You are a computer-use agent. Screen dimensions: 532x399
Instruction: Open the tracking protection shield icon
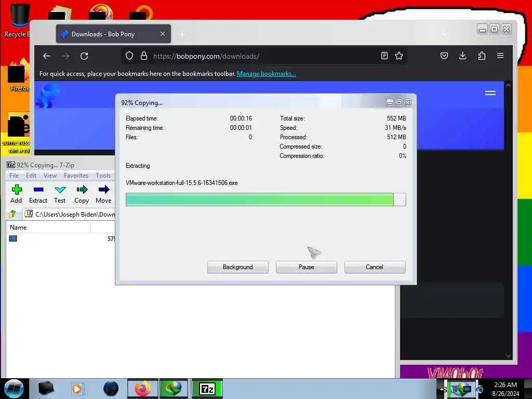pos(129,56)
